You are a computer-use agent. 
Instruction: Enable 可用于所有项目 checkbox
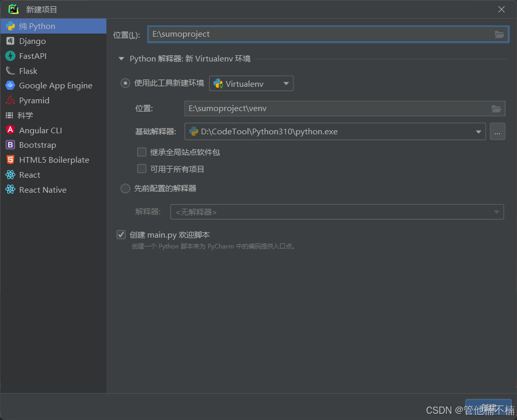coord(142,169)
